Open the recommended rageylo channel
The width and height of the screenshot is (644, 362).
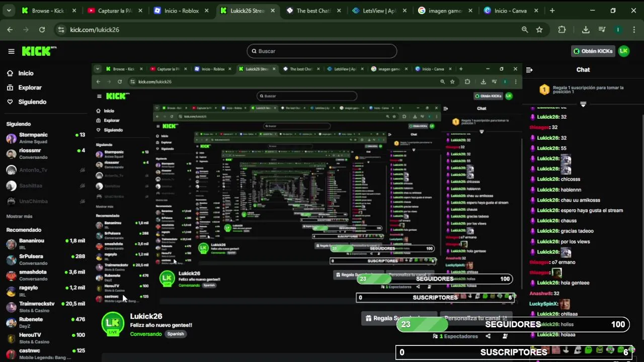point(45,291)
